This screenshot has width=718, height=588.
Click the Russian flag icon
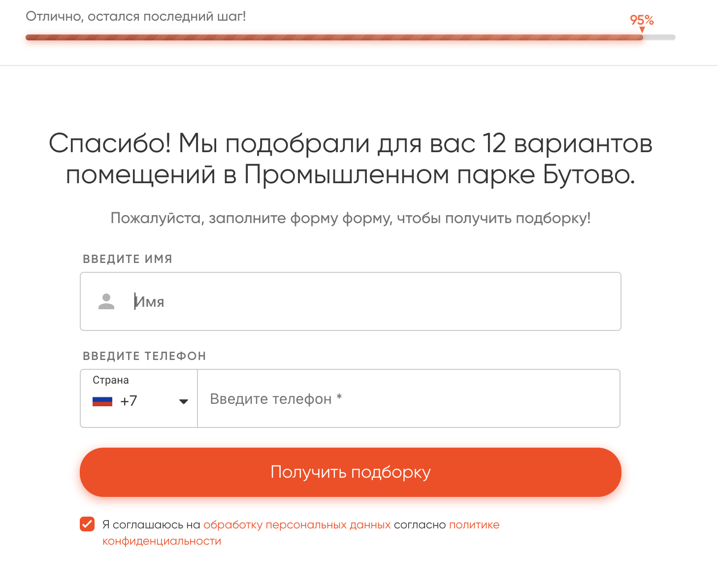click(x=102, y=401)
